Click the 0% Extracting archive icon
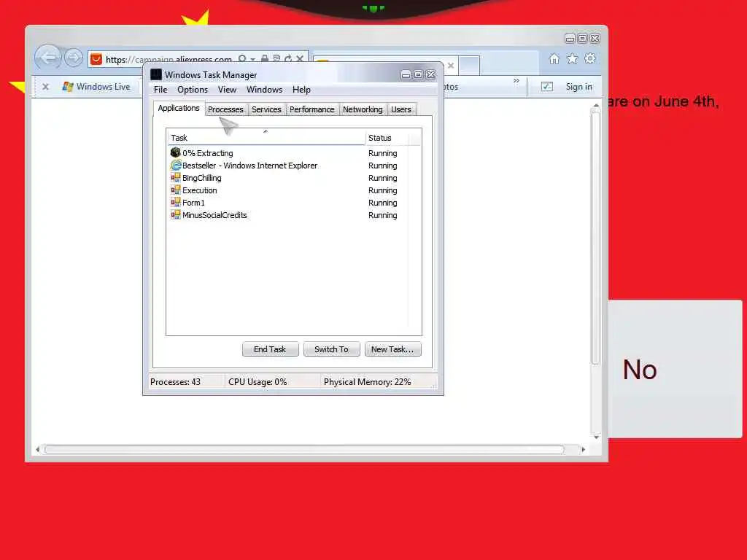The height and width of the screenshot is (560, 747). 175,152
